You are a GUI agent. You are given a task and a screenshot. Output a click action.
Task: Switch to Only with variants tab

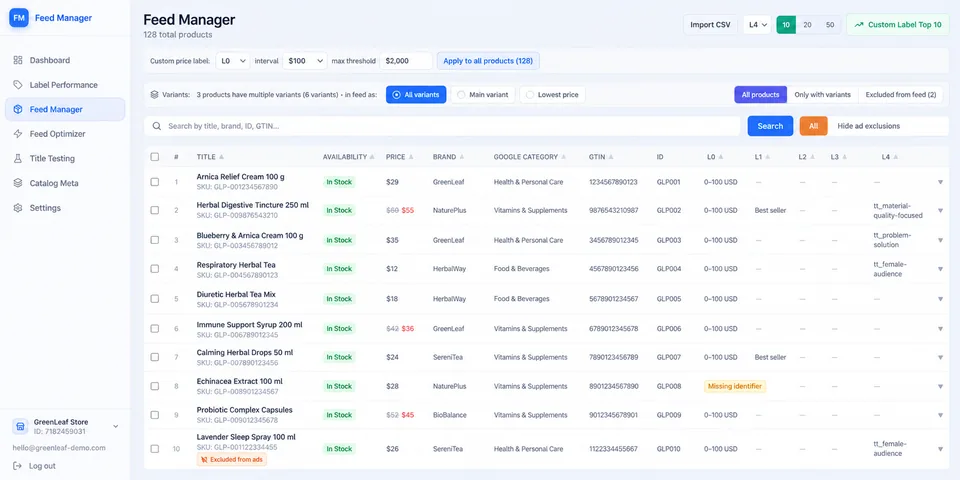coord(822,95)
